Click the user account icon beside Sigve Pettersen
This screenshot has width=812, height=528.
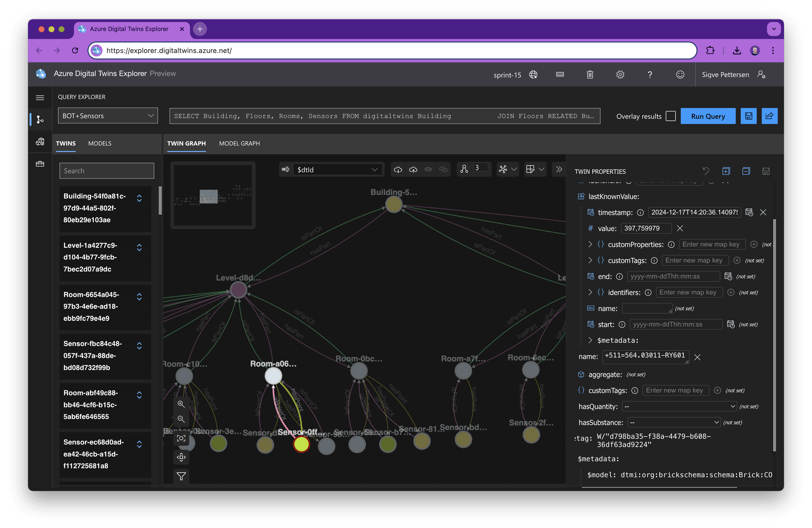761,74
